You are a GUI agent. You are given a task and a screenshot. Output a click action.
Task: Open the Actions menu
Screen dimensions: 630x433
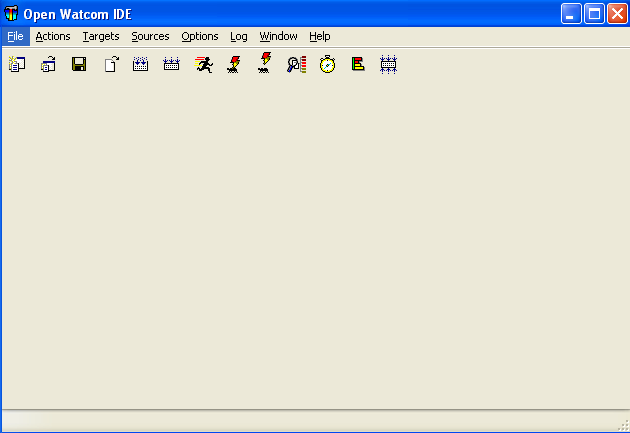click(53, 36)
